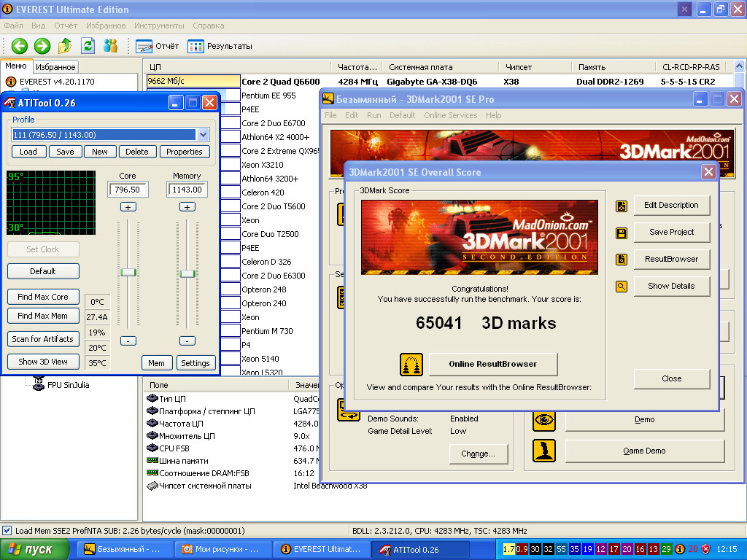747x560 pixels.
Task: Click the taskbar clock showing 12:15
Action: [727, 549]
